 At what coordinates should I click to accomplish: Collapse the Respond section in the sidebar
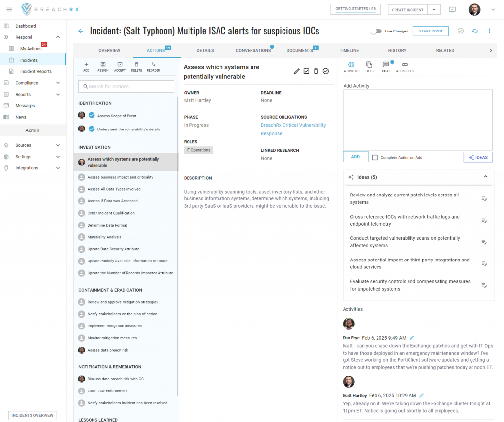[x=58, y=37]
